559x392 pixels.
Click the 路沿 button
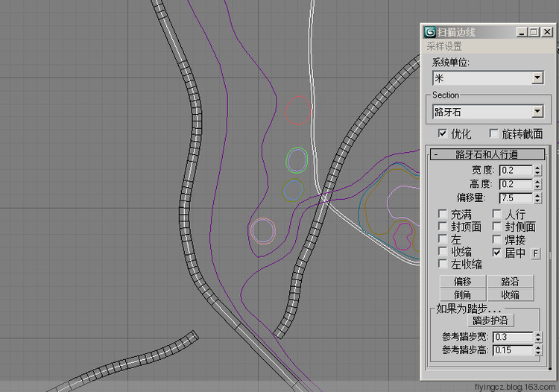[x=510, y=282]
